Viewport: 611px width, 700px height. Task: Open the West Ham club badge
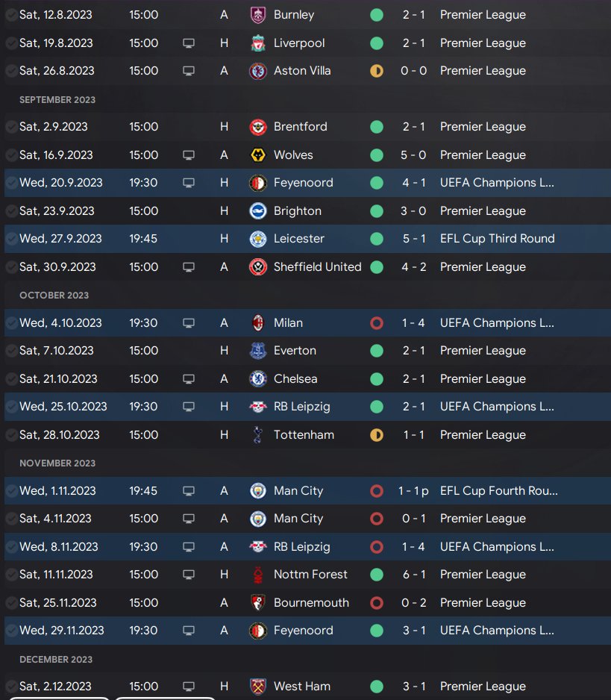tap(258, 687)
